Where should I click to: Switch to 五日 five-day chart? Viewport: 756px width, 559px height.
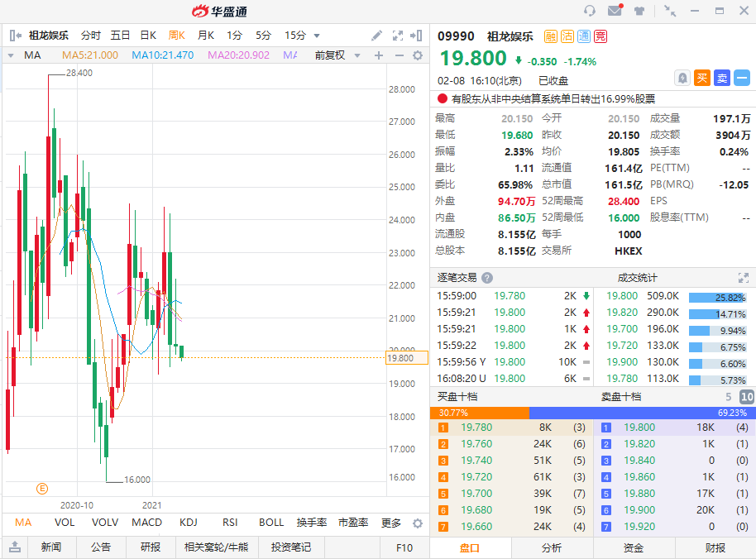coord(121,36)
